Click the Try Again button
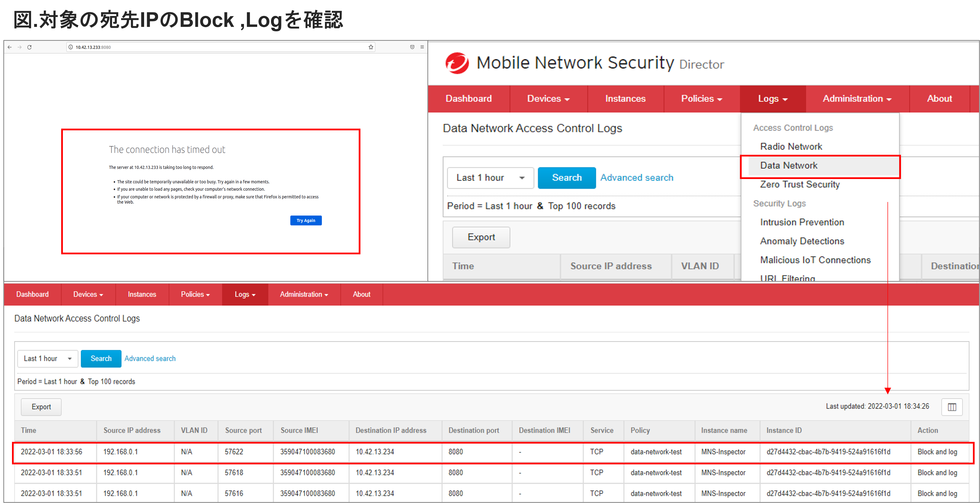Screen dimensions: 980x503 click(x=306, y=221)
